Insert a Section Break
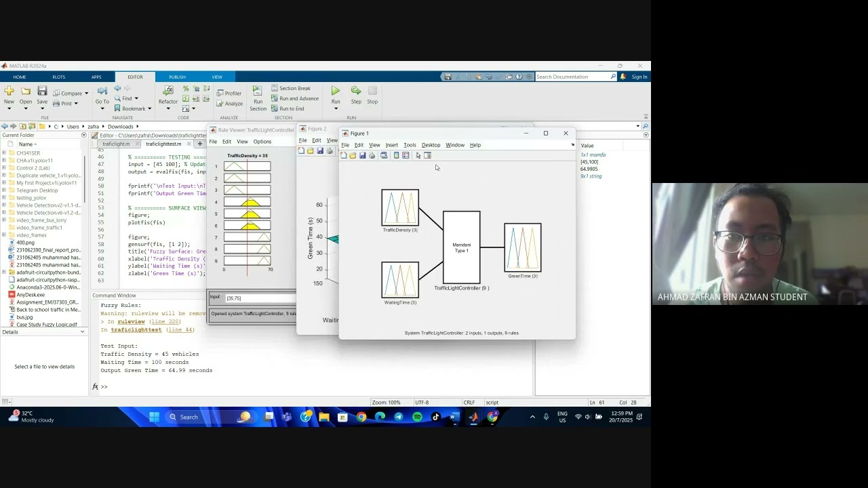 coord(290,88)
